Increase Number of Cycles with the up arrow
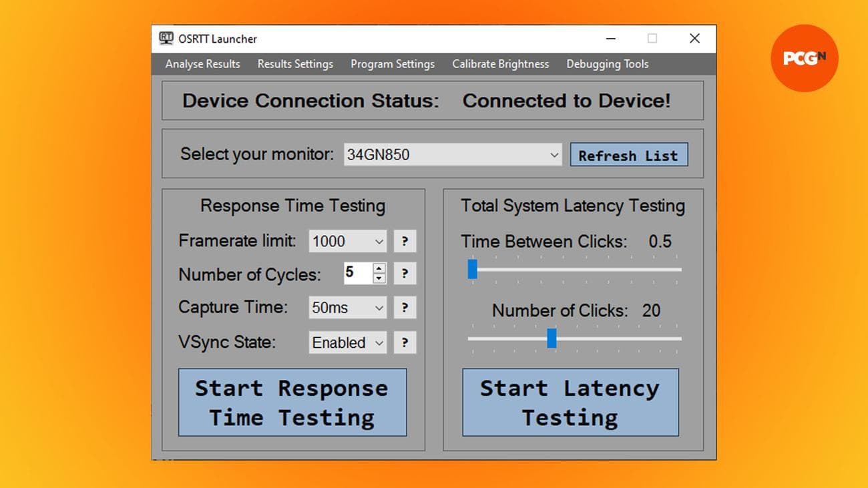The image size is (868, 488). click(379, 269)
